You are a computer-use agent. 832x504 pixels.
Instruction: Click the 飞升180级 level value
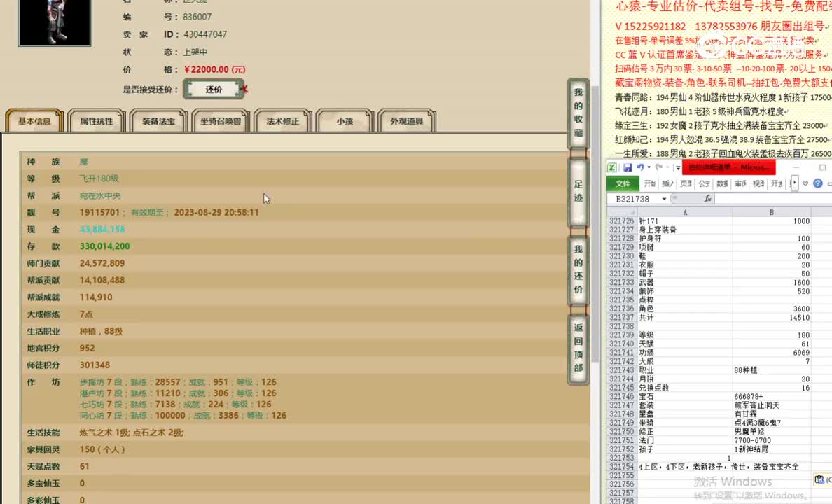tap(99, 178)
